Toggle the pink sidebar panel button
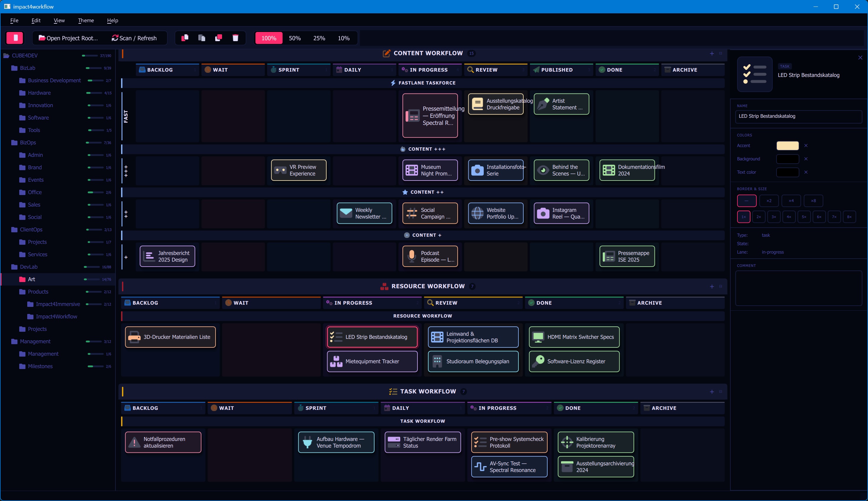The image size is (868, 501). [x=15, y=38]
